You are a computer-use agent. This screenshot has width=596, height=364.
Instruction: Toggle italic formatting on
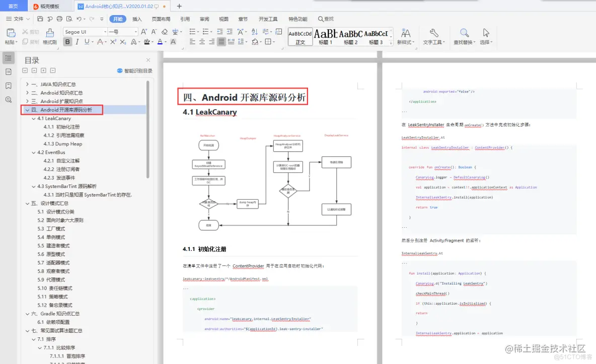[77, 42]
